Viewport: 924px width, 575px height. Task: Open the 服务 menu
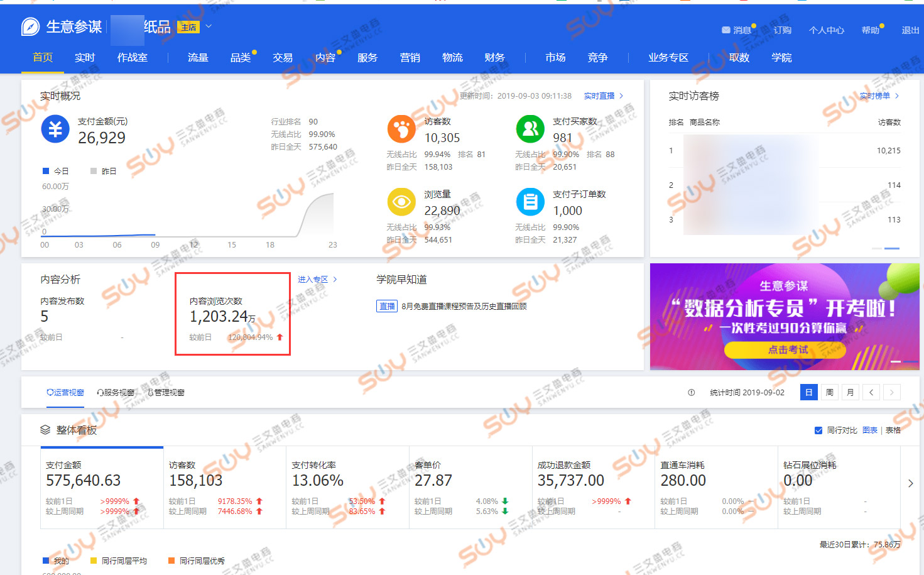[x=367, y=57]
